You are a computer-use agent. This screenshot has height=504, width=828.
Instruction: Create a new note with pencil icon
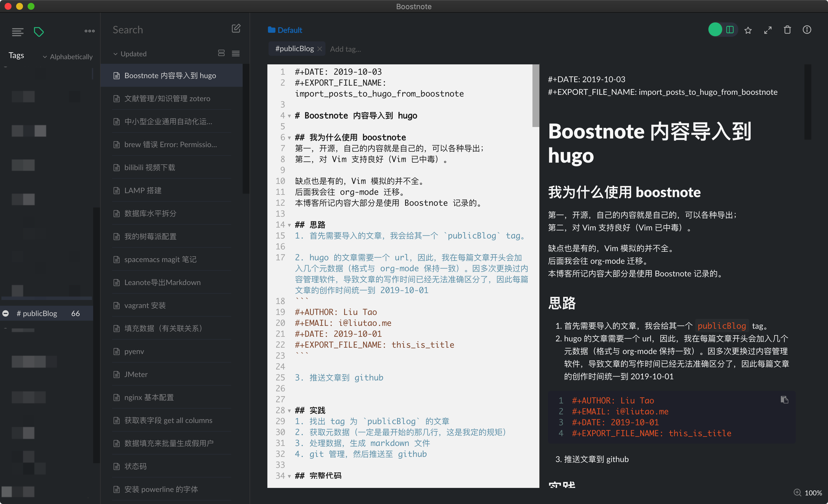point(236,29)
